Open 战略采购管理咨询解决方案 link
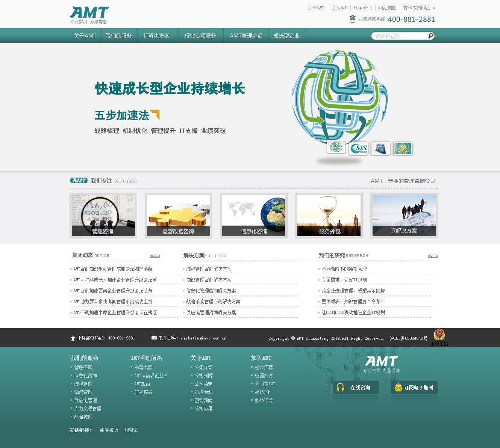This screenshot has height=448, width=500. point(214,302)
